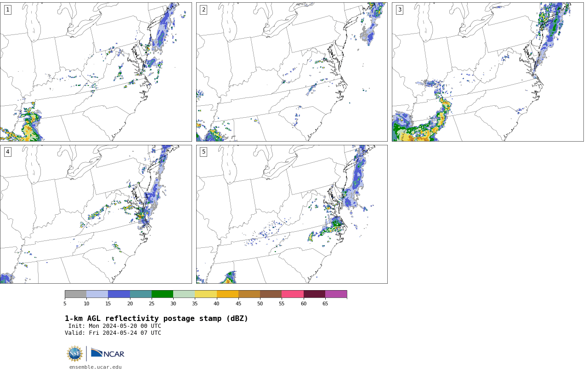Click the blue 15-20 dBZ swatch
Image resolution: width=588 pixels, height=372 pixels.
pos(119,294)
